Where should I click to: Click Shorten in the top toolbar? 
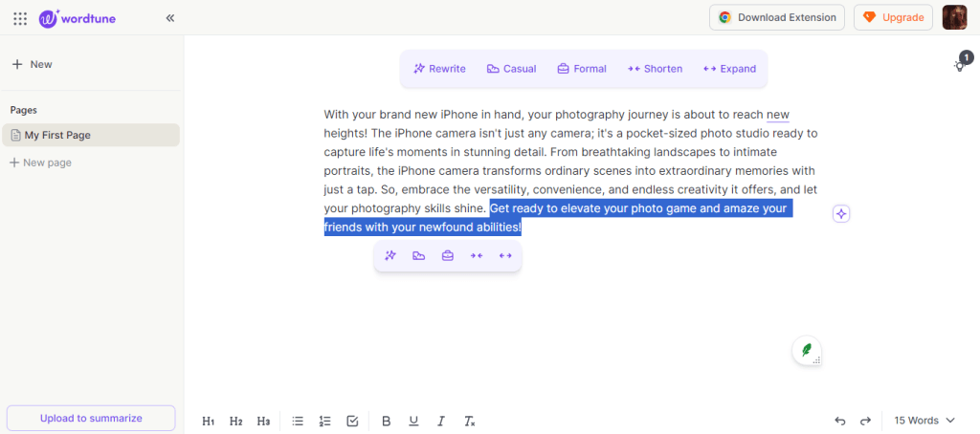[x=655, y=69]
